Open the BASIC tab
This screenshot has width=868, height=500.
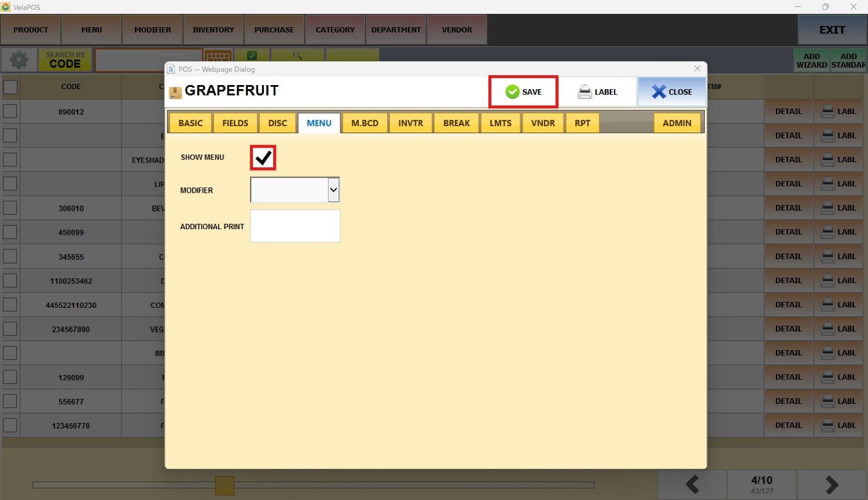190,123
